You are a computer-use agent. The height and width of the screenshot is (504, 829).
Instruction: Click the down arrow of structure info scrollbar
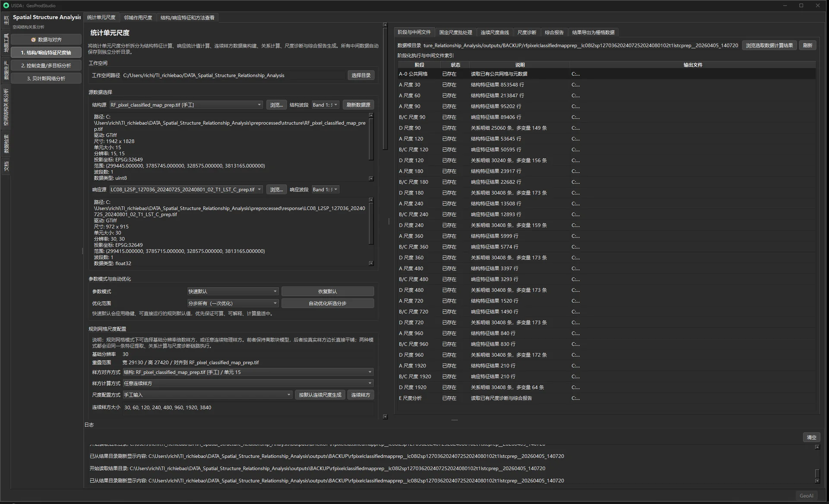click(371, 179)
